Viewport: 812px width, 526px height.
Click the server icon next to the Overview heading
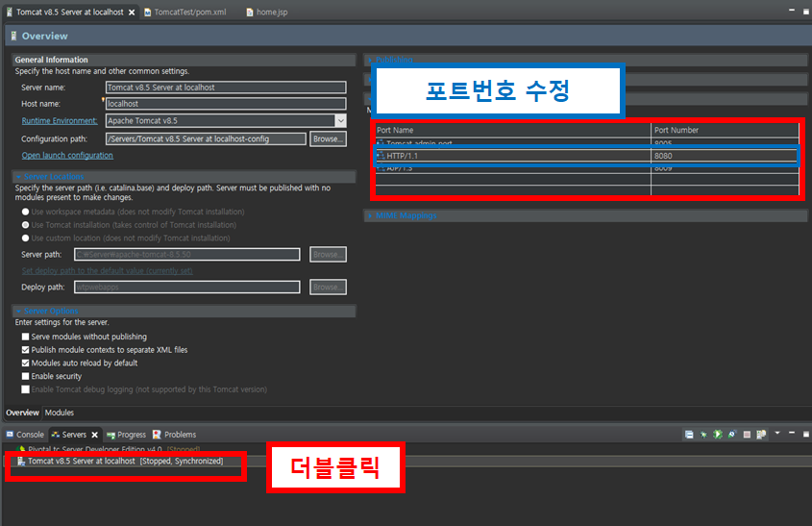pyautogui.click(x=14, y=36)
